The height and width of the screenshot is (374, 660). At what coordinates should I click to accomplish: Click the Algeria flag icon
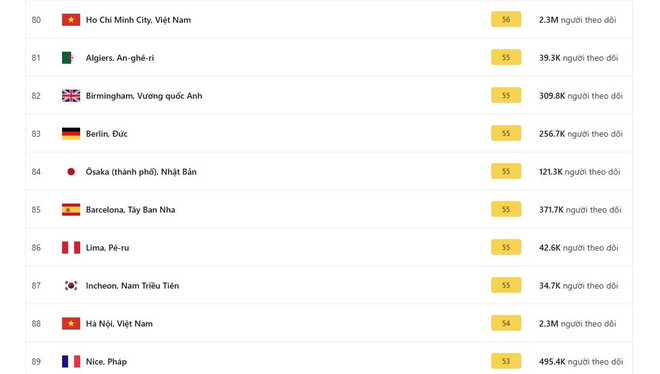[67, 58]
